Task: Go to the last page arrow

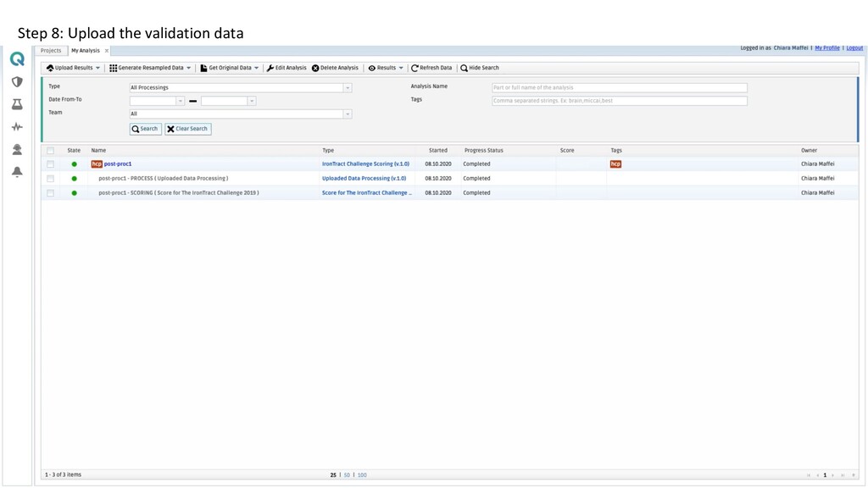Action: click(843, 475)
